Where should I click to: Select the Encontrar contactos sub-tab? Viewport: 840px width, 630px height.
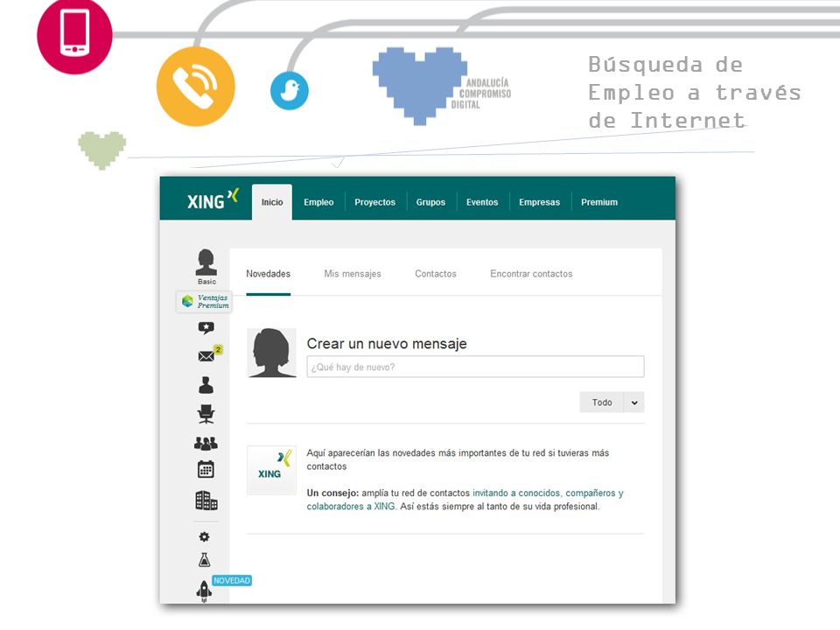point(531,274)
